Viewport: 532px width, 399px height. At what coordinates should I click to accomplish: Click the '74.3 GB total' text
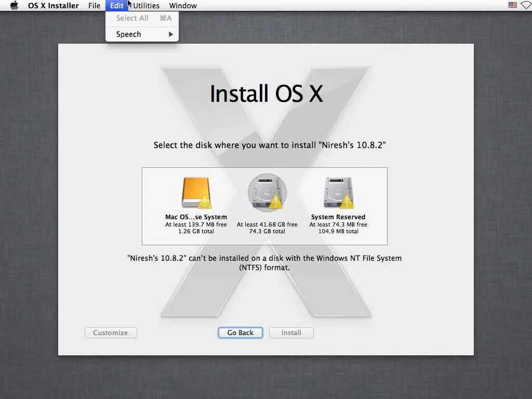point(267,231)
